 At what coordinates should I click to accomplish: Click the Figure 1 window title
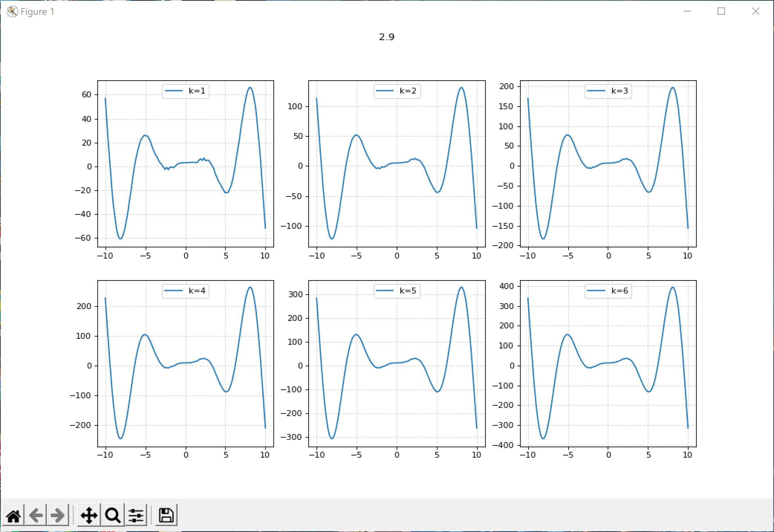click(38, 12)
